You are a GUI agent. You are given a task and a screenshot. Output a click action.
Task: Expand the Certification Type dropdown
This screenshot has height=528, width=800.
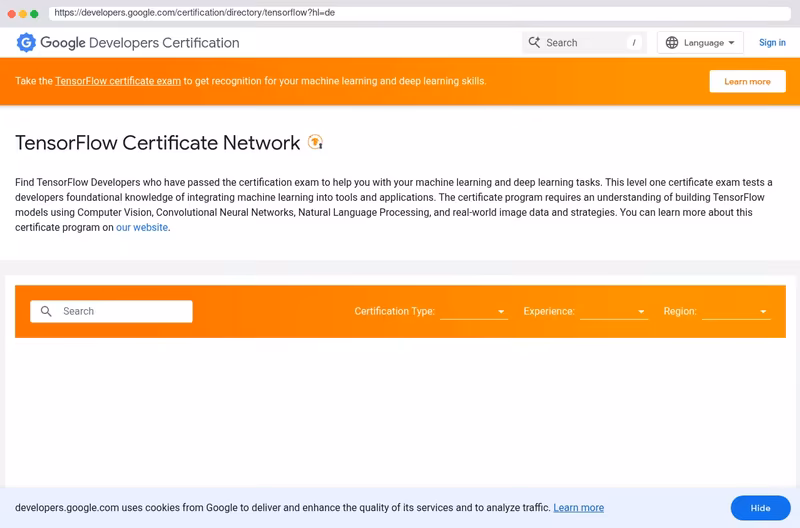pos(473,312)
